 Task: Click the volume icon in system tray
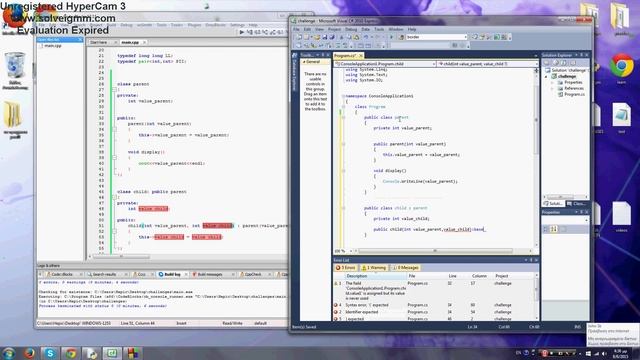[604, 353]
